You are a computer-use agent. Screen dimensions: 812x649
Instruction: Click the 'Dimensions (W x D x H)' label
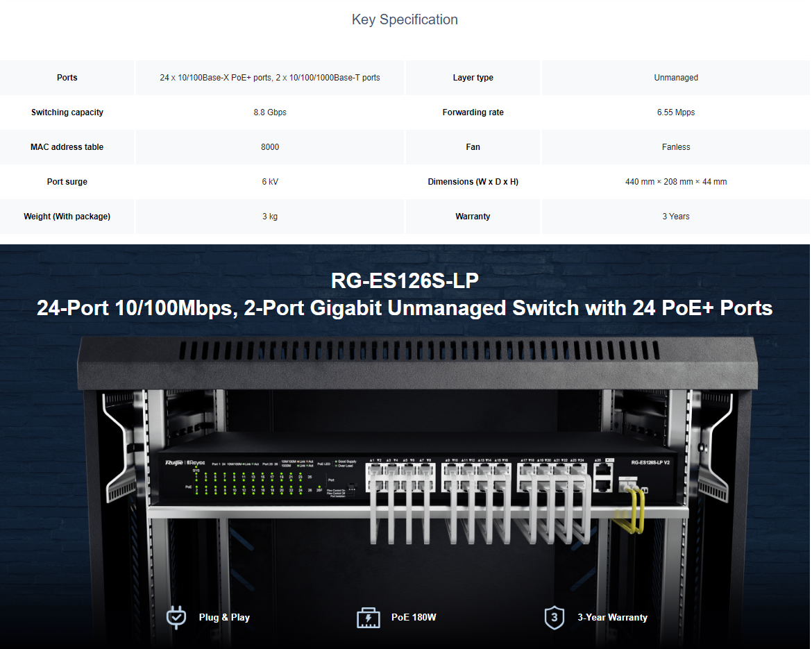[473, 182]
